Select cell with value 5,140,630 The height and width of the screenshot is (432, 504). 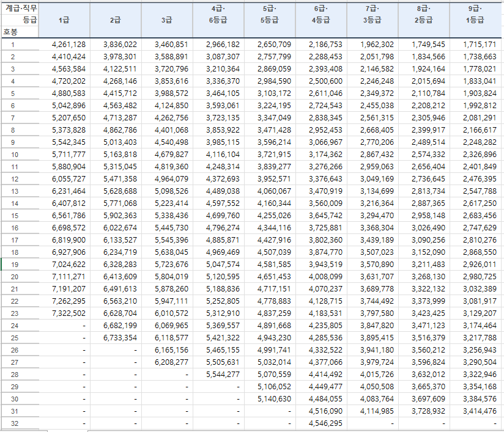(x=270, y=398)
